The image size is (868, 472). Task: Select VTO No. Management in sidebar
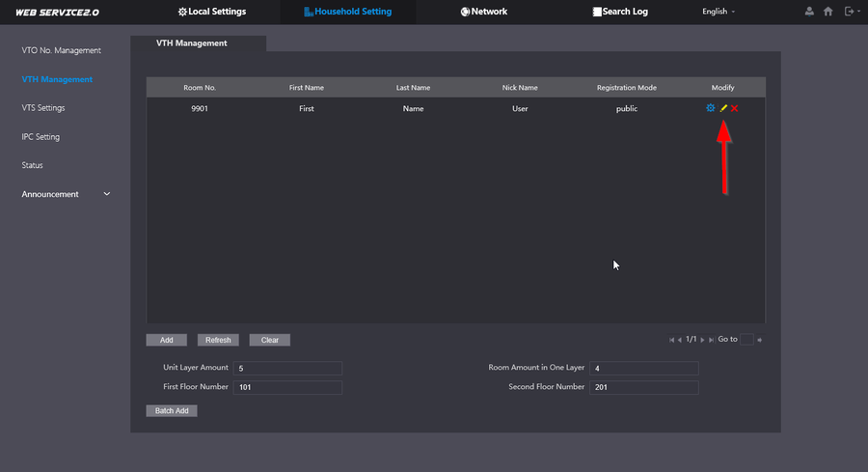coord(61,50)
